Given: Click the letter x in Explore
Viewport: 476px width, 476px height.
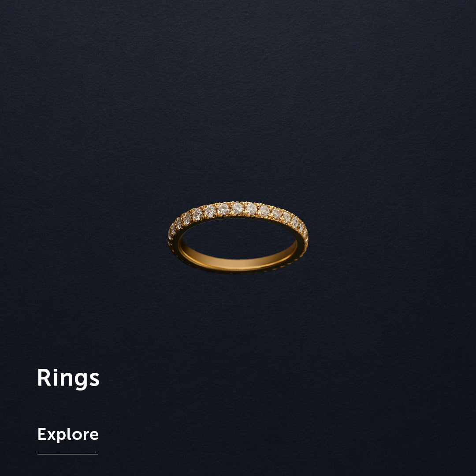Looking at the screenshot, I should [x=51, y=435].
